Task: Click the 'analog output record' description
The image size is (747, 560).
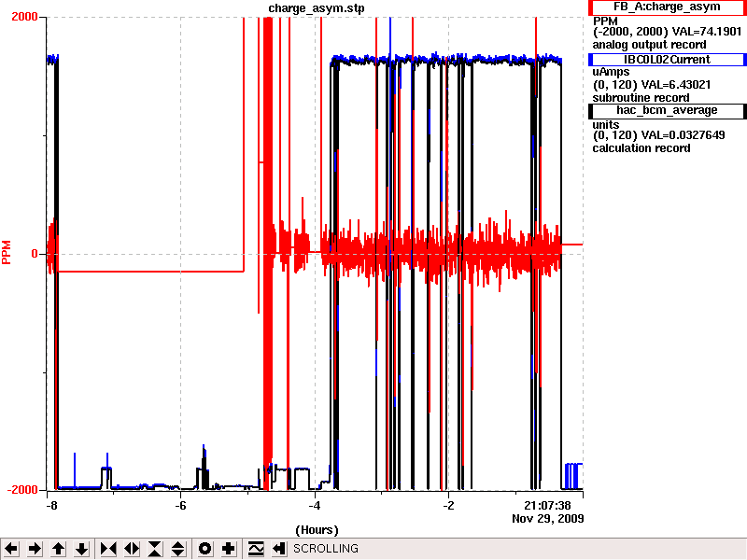Action: click(x=649, y=45)
